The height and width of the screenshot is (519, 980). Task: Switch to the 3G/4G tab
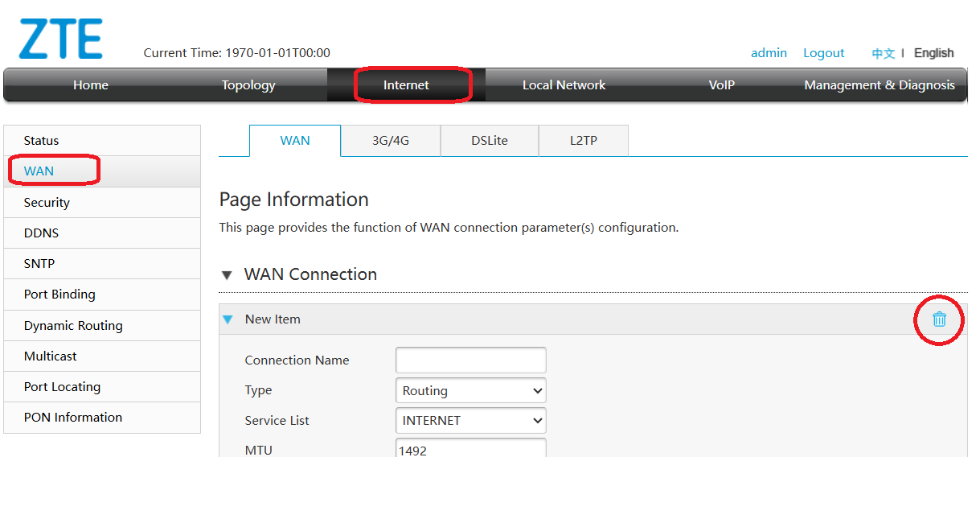[390, 140]
